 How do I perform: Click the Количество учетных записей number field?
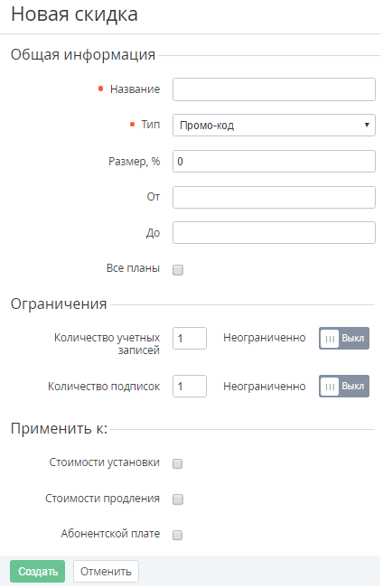point(190,338)
